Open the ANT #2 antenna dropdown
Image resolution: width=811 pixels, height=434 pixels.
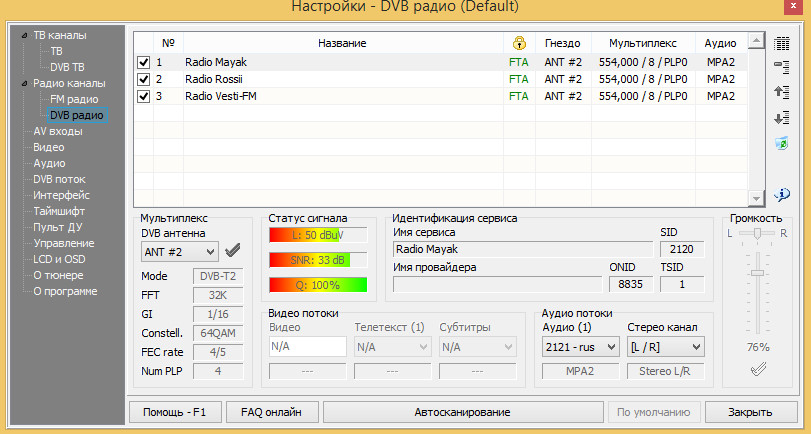[x=179, y=251]
